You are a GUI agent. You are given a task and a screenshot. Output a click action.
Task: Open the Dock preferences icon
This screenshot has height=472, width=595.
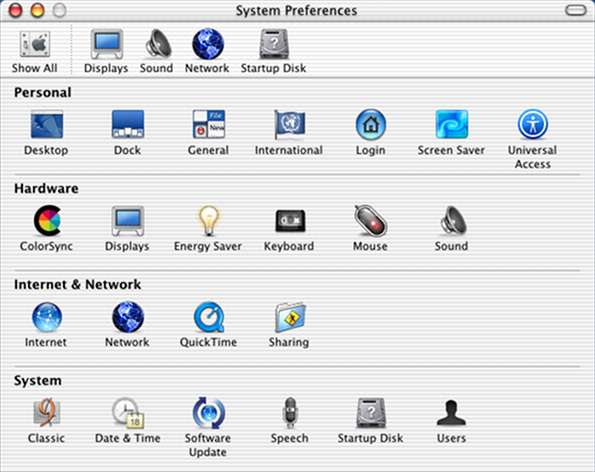128,124
